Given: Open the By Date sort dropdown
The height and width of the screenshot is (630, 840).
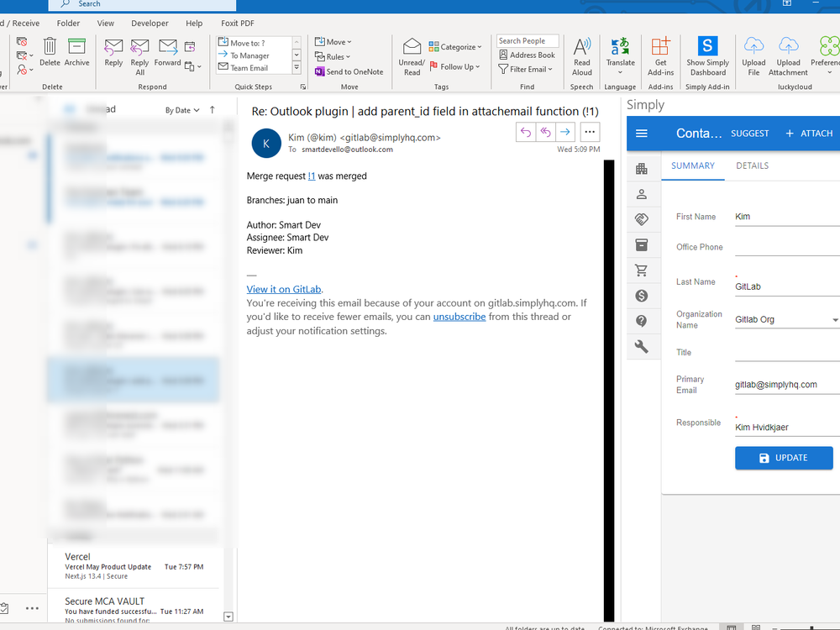Looking at the screenshot, I should (x=182, y=110).
